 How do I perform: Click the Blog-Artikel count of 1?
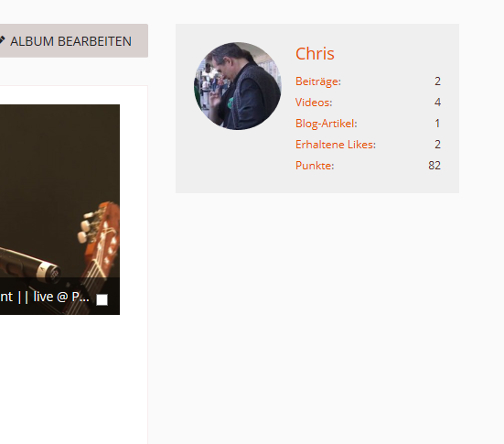coord(437,124)
